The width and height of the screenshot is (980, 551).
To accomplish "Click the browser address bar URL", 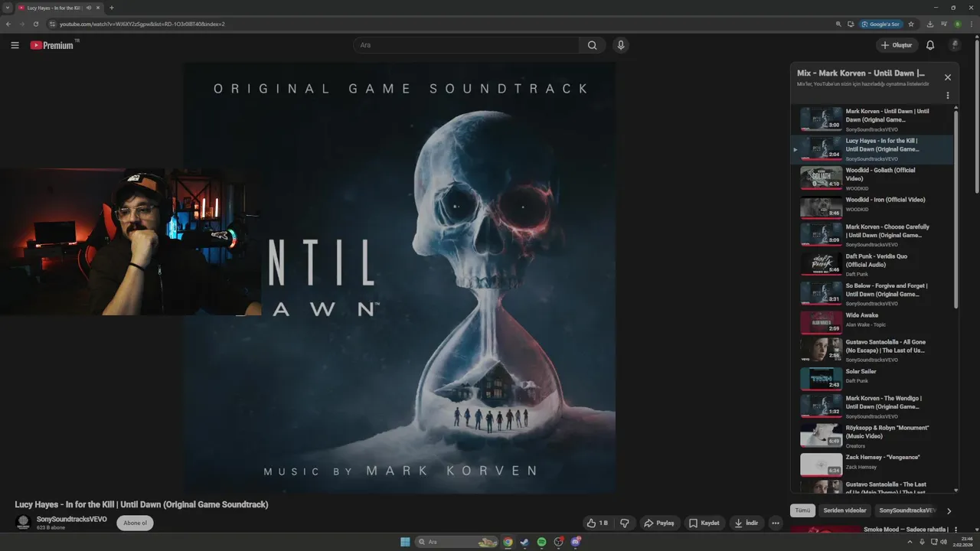I will point(142,24).
